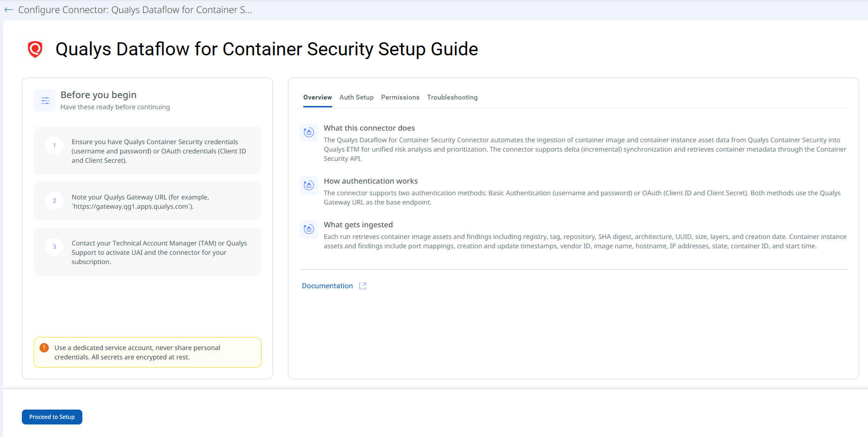The width and height of the screenshot is (868, 437).
Task: Click the Qualys Dataflow Setup Guide heading
Action: tap(267, 49)
